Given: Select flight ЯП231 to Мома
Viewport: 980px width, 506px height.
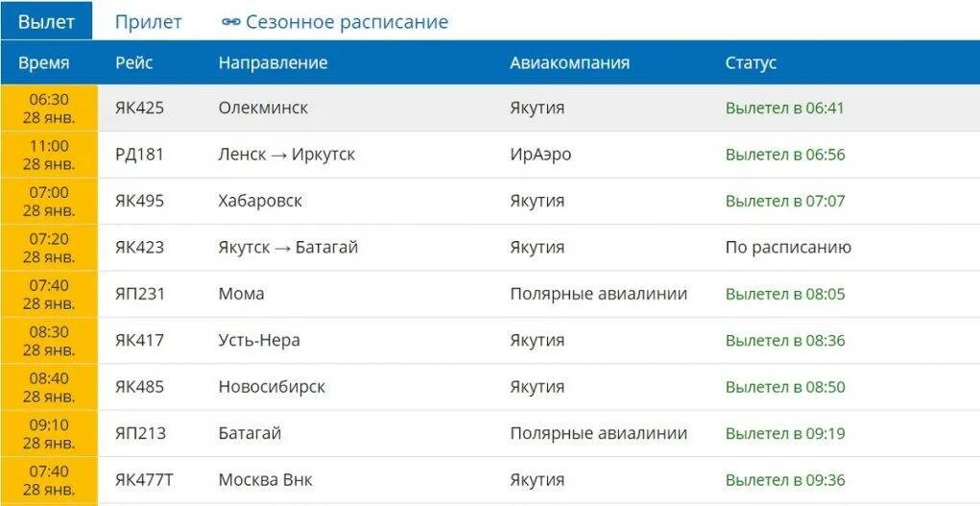Looking at the screenshot, I should (139, 294).
